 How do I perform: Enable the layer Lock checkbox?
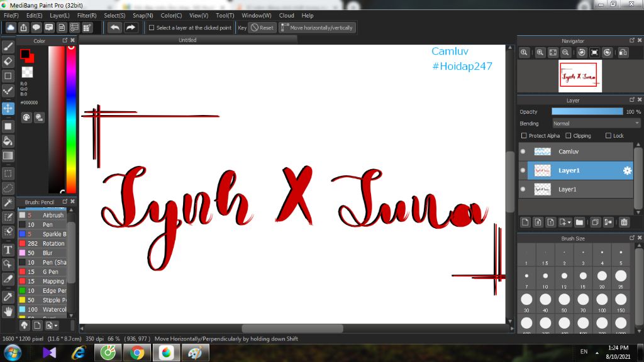click(x=608, y=136)
